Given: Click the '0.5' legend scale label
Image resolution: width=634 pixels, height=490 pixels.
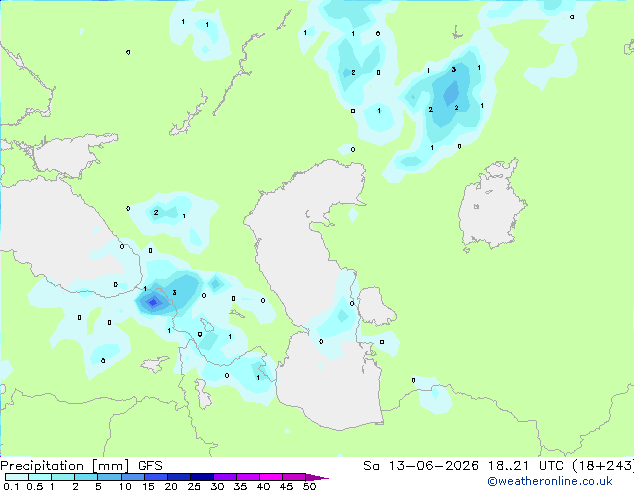Looking at the screenshot, I should [x=34, y=486].
